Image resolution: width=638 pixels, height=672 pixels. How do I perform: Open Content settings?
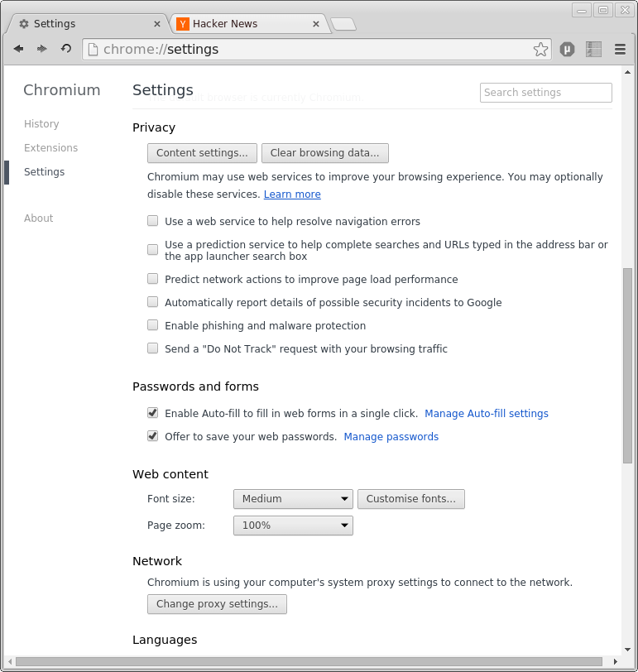pos(202,153)
